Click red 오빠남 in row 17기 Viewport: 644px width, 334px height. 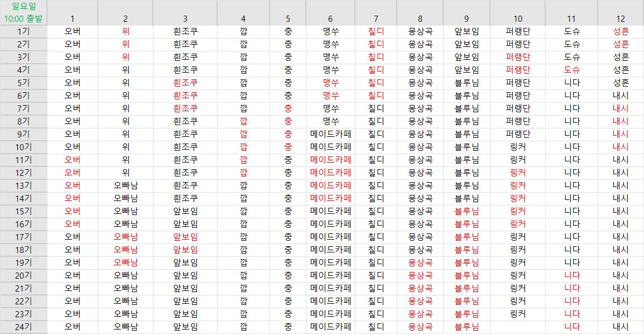coord(126,237)
